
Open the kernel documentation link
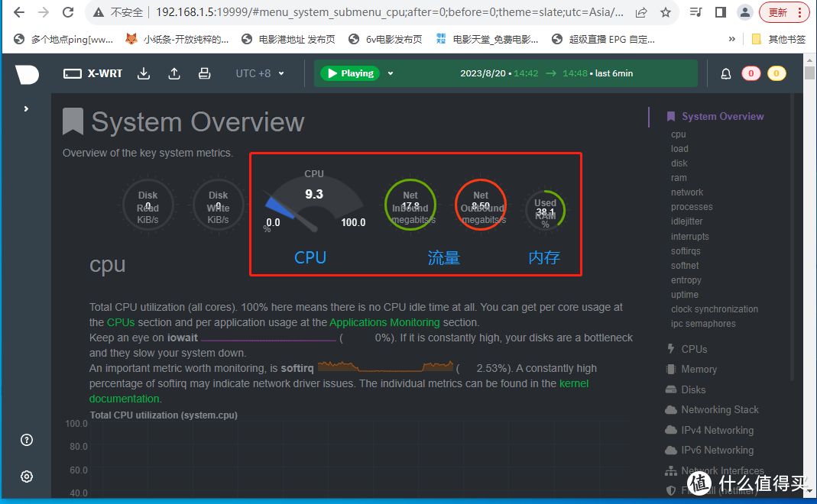[x=573, y=383]
